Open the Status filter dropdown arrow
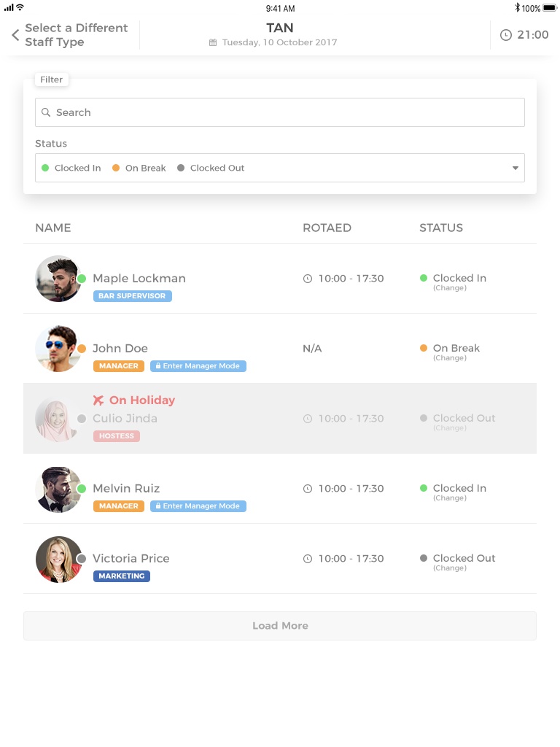This screenshot has width=560, height=747. click(x=516, y=168)
